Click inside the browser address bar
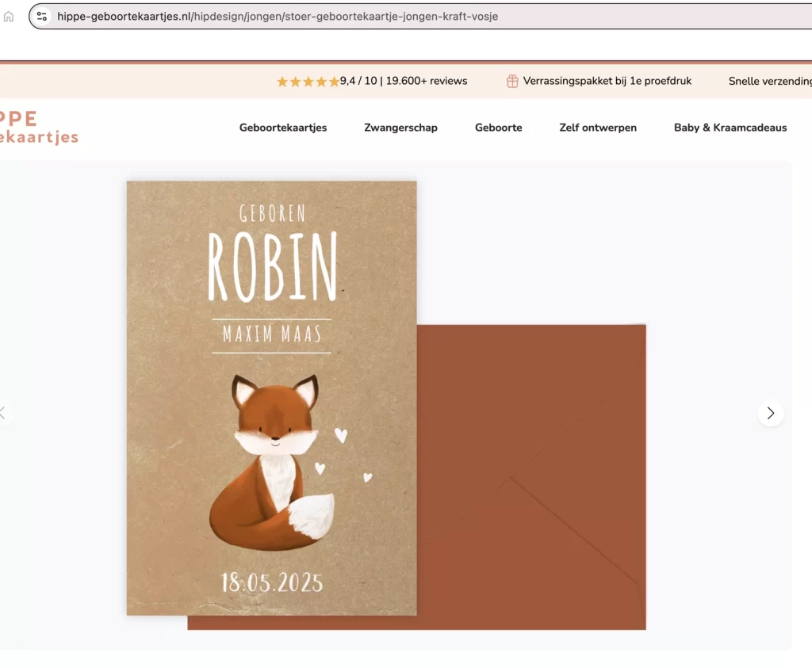 click(278, 16)
